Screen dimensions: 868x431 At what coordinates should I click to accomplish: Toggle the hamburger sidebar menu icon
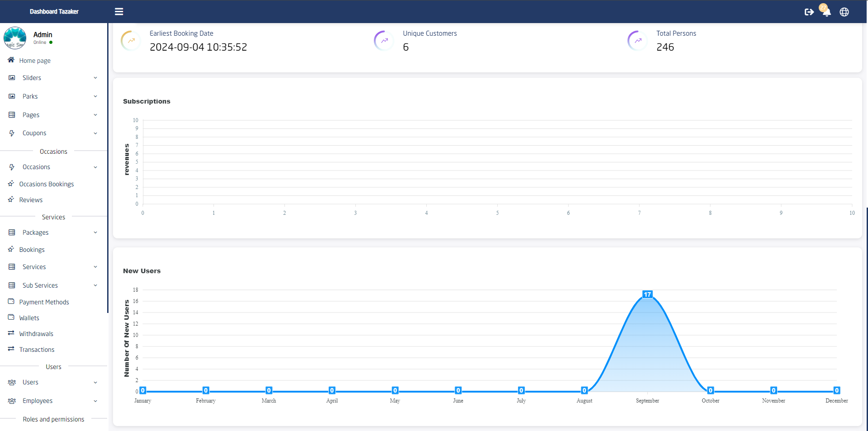(x=119, y=12)
